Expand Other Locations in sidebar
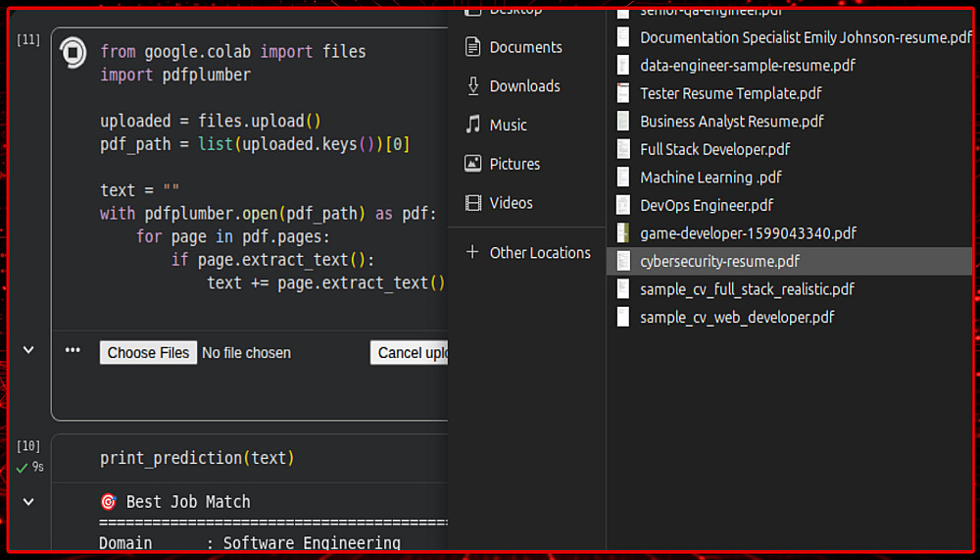The image size is (980, 560). click(x=539, y=253)
